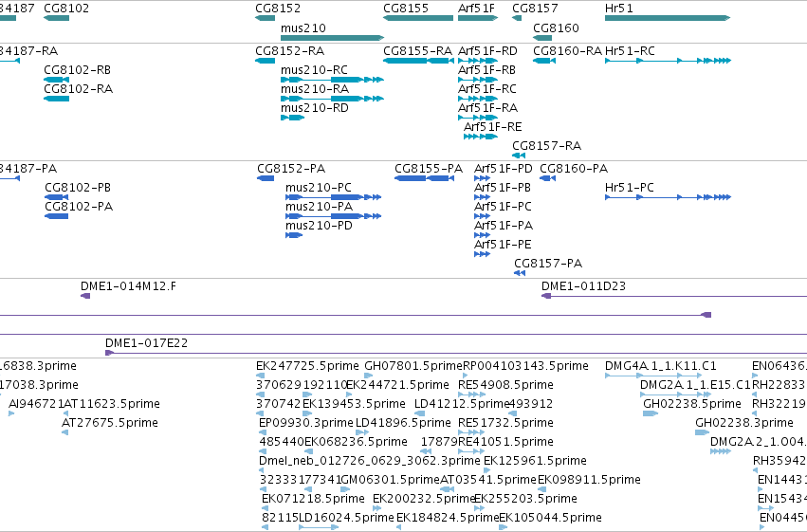Open transcript CG8152-RA
The image size is (807, 532).
pyautogui.click(x=266, y=61)
